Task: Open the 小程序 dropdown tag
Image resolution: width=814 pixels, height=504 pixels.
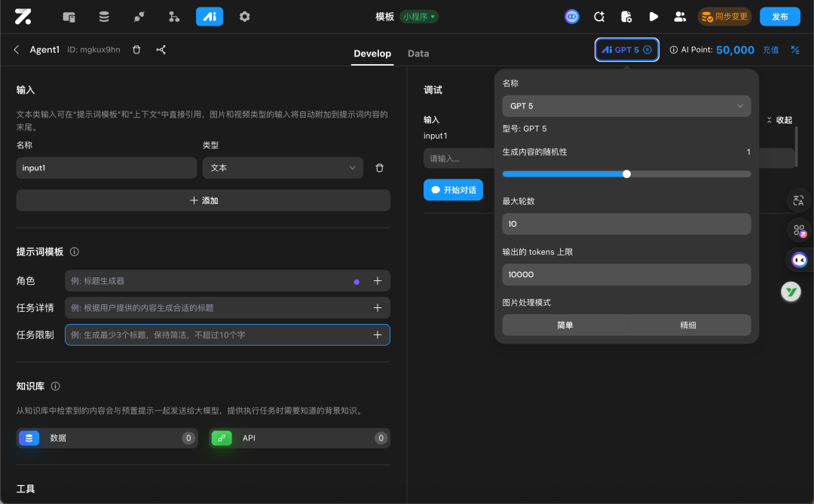Action: 418,17
